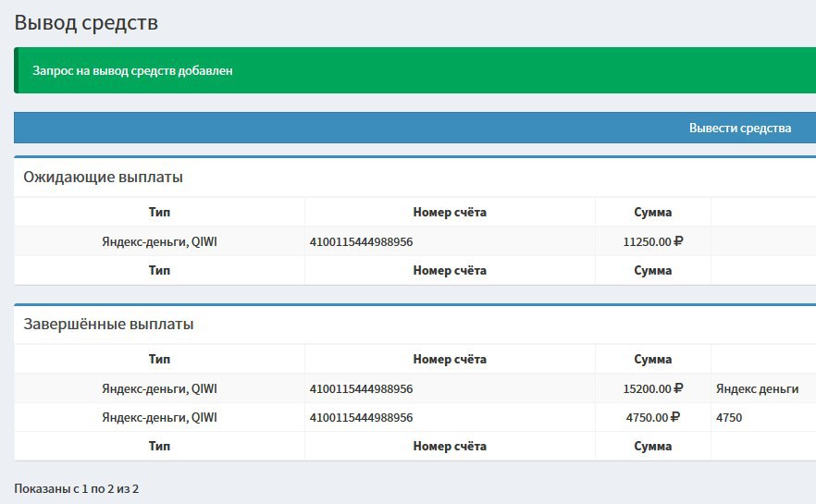The height and width of the screenshot is (504, 816).
Task: Click the Номер счёта top header of the pending table
Action: coord(450,212)
